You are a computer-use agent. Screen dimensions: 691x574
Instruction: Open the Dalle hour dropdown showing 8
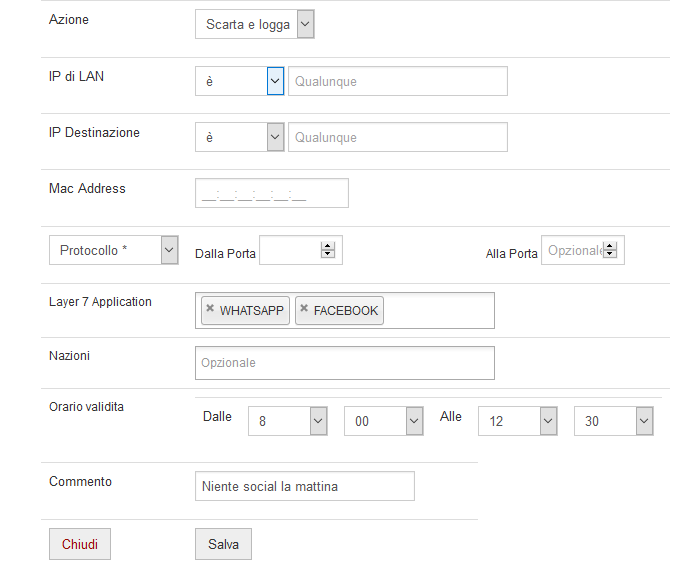288,421
